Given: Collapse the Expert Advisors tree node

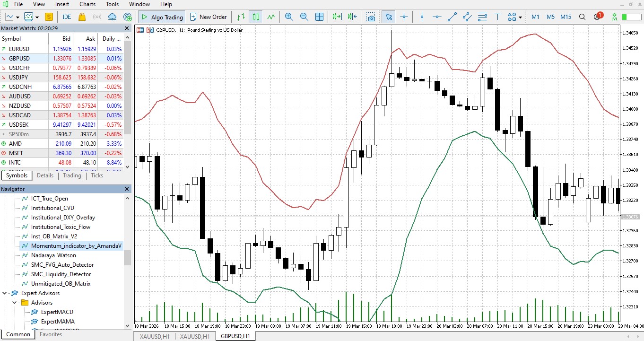Looking at the screenshot, I should pos(5,293).
